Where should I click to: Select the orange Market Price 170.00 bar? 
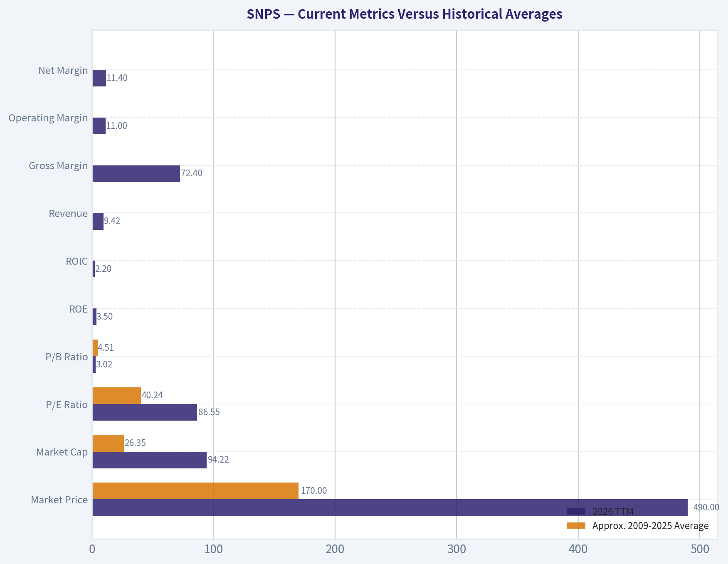(195, 491)
